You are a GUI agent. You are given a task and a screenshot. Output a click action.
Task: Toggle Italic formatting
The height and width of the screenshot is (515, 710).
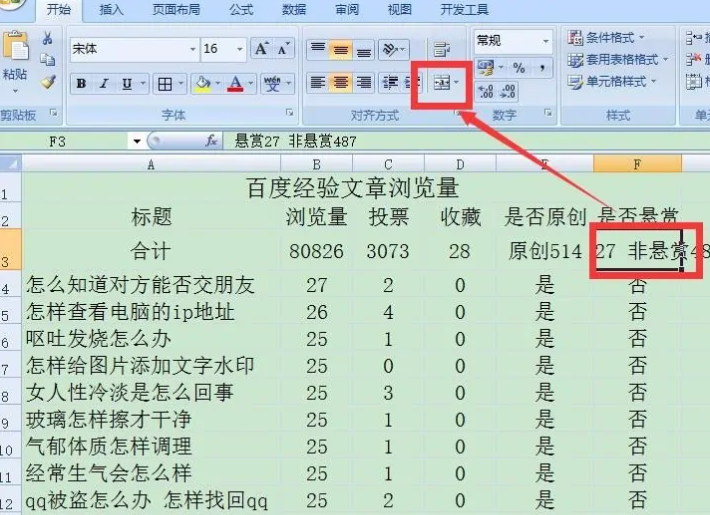point(104,84)
